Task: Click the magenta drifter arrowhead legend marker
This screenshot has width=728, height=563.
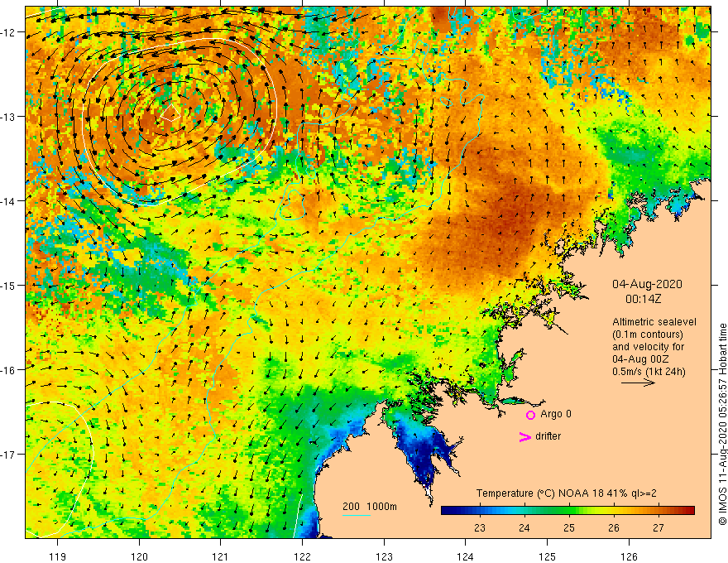Action: coord(525,436)
